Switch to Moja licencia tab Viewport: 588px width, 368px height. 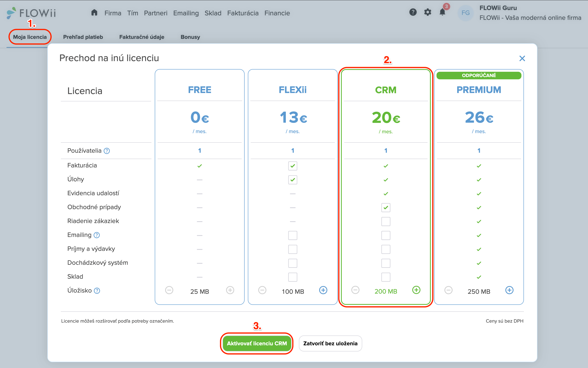[30, 37]
